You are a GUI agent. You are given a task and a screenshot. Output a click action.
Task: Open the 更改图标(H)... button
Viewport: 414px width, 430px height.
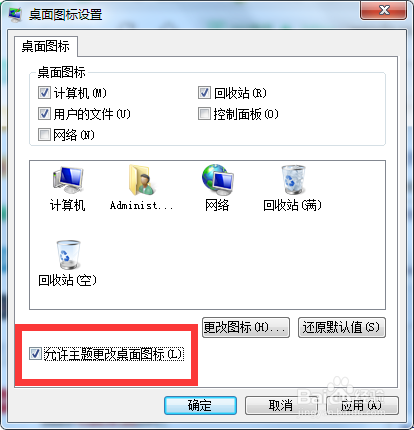(x=246, y=328)
